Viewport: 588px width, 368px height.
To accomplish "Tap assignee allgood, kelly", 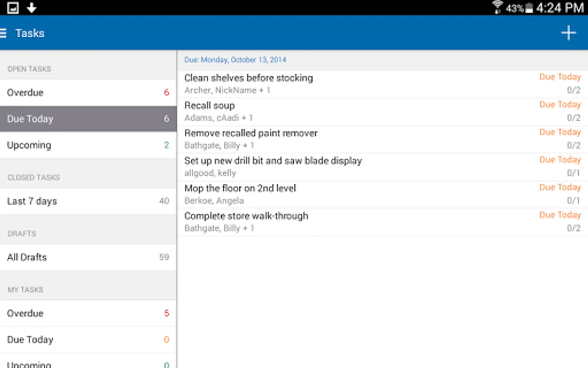I will click(210, 173).
